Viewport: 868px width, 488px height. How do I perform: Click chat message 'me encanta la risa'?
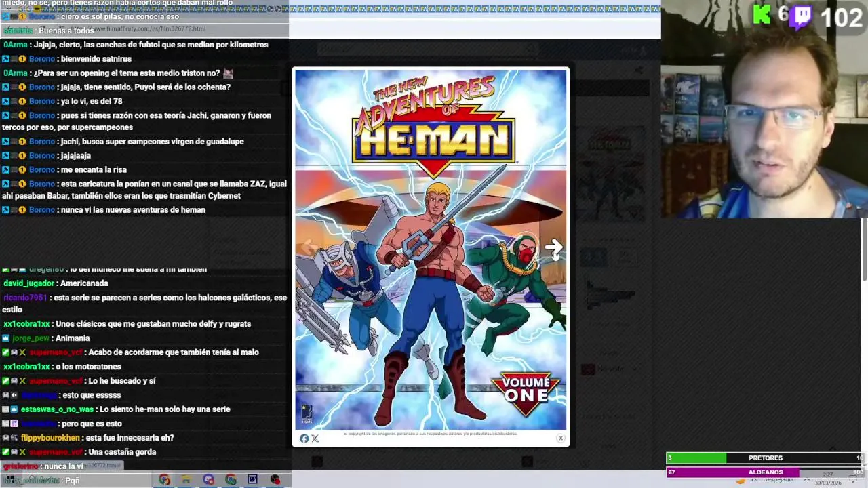(94, 169)
